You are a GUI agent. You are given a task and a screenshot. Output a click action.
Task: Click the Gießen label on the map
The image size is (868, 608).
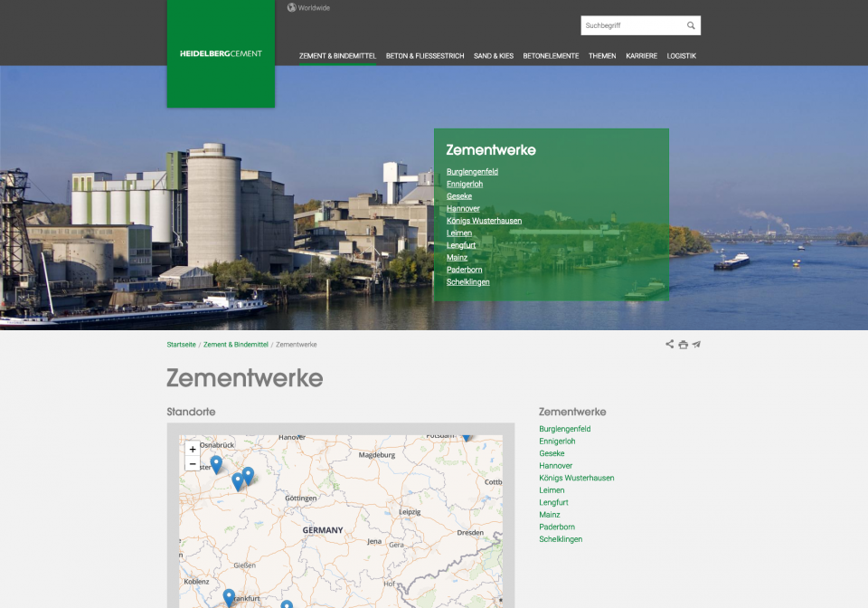(245, 565)
